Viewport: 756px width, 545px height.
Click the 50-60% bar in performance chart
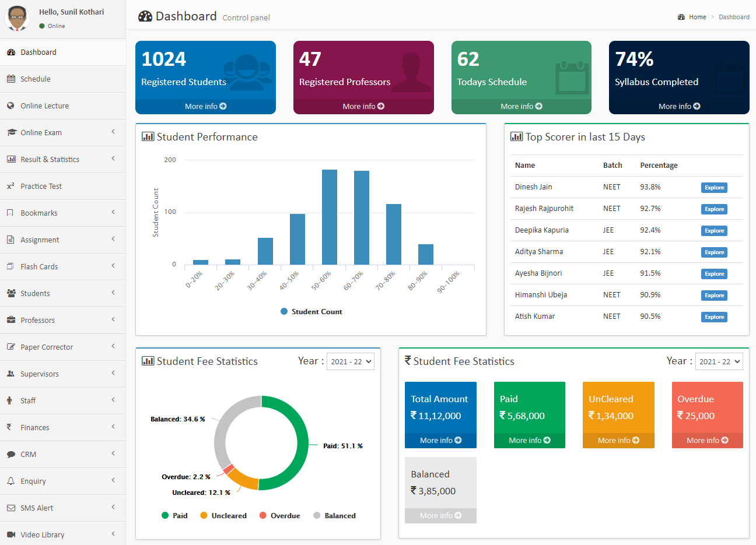(330, 217)
